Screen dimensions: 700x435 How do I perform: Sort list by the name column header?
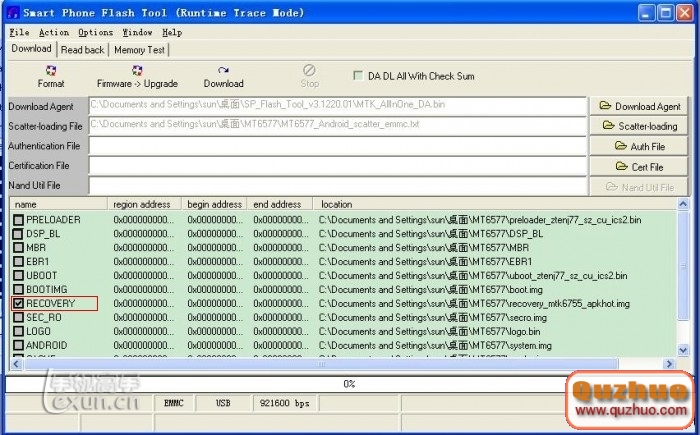click(59, 204)
